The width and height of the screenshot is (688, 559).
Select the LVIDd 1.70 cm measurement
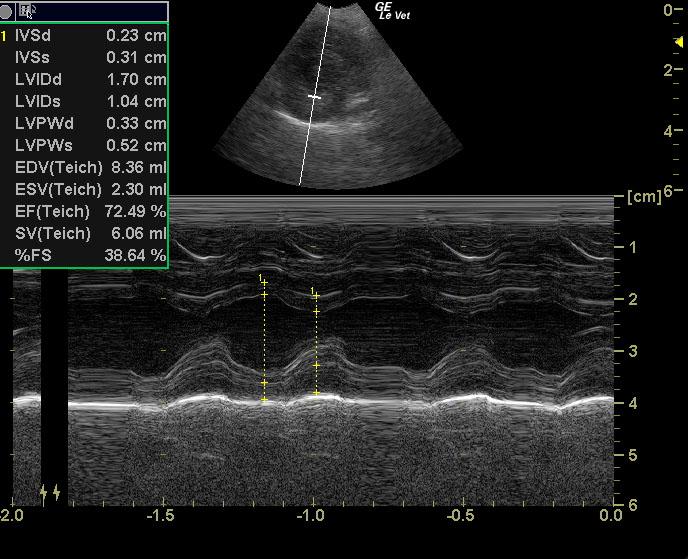(x=90, y=79)
